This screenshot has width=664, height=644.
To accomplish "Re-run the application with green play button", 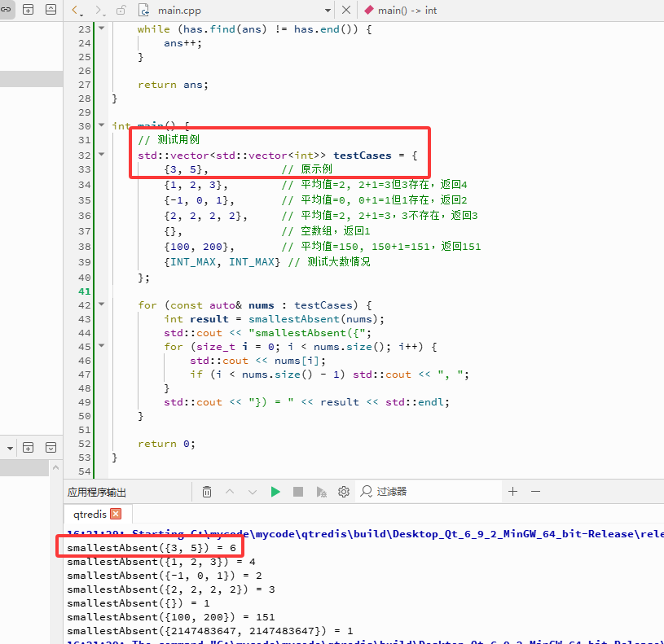I will click(275, 492).
